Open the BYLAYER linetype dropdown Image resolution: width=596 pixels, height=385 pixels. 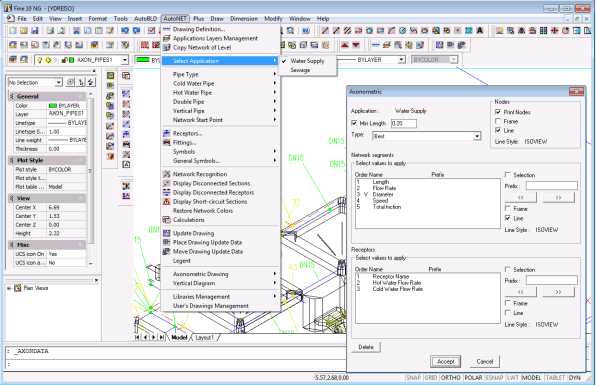(x=401, y=60)
